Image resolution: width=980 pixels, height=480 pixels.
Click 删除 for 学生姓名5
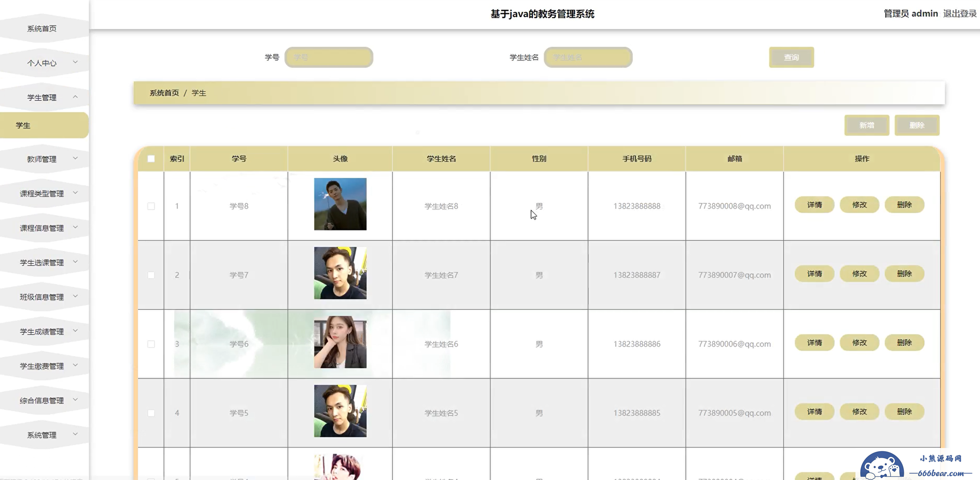[904, 412]
